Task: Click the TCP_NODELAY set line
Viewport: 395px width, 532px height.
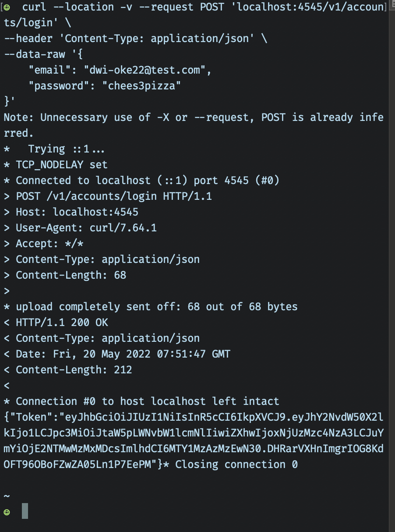Action: pyautogui.click(x=61, y=165)
